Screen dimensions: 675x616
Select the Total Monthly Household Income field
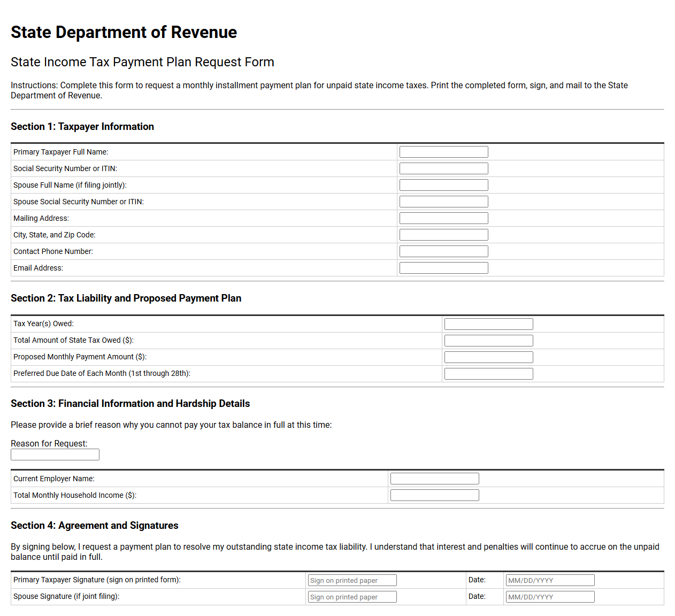(x=435, y=495)
